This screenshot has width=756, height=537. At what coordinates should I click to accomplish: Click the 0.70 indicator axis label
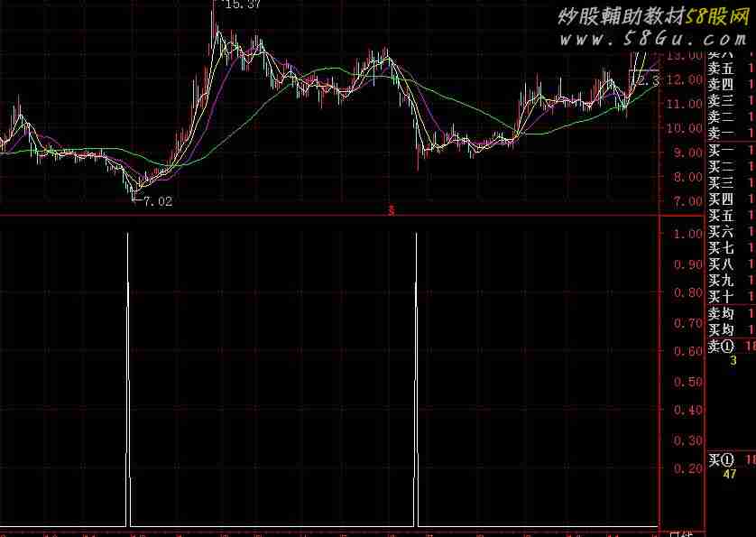(688, 323)
